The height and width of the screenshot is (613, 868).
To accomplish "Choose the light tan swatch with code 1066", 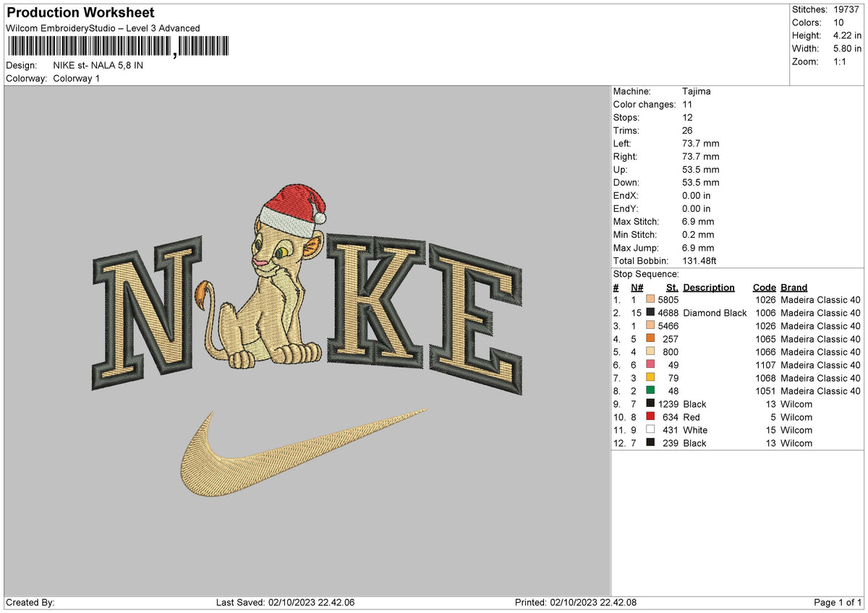I will pyautogui.click(x=651, y=352).
